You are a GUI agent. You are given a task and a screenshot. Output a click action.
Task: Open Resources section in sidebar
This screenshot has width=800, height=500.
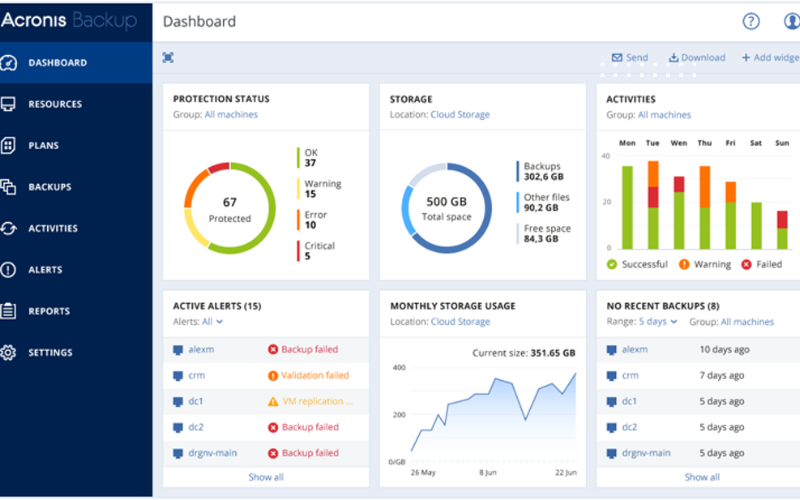coord(76,104)
